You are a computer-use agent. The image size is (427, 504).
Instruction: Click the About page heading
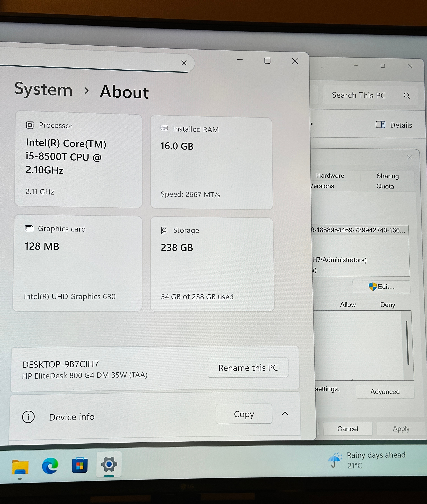pyautogui.click(x=124, y=92)
